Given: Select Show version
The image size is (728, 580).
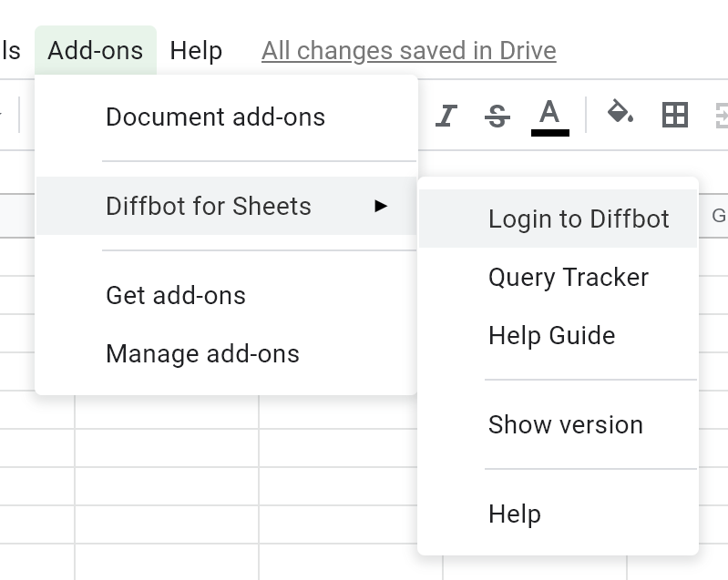Looking at the screenshot, I should tap(558, 424).
